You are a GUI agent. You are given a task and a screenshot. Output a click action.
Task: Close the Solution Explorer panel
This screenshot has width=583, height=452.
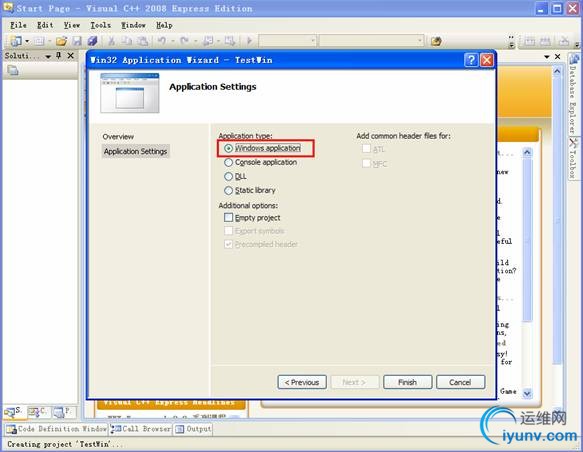pyautogui.click(x=71, y=56)
